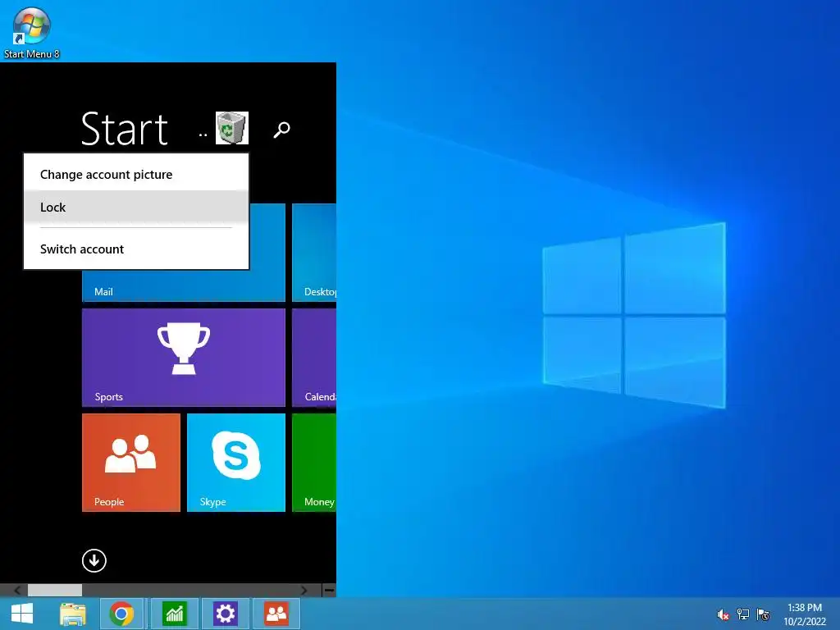Open the Money tile
This screenshot has width=840, height=630.
[314, 463]
